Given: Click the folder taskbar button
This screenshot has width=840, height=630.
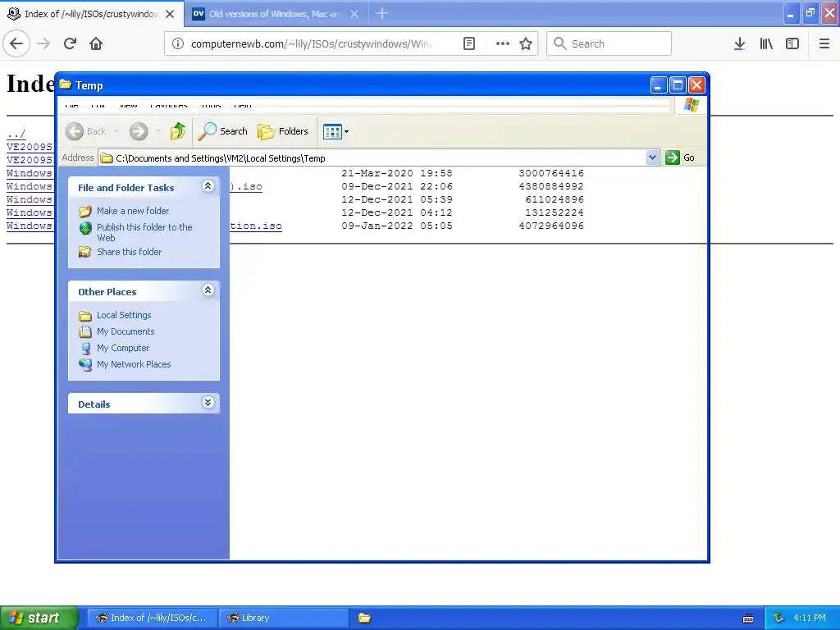Looking at the screenshot, I should tap(365, 618).
